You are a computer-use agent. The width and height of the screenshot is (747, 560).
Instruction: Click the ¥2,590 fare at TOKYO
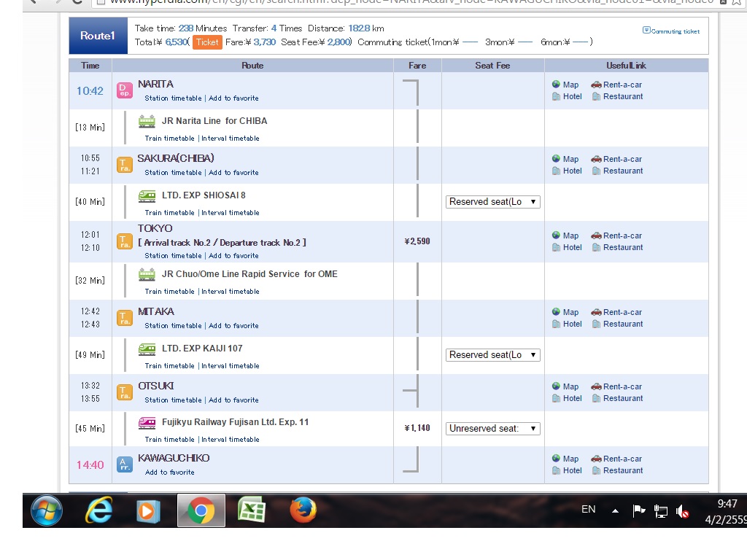pyautogui.click(x=417, y=241)
